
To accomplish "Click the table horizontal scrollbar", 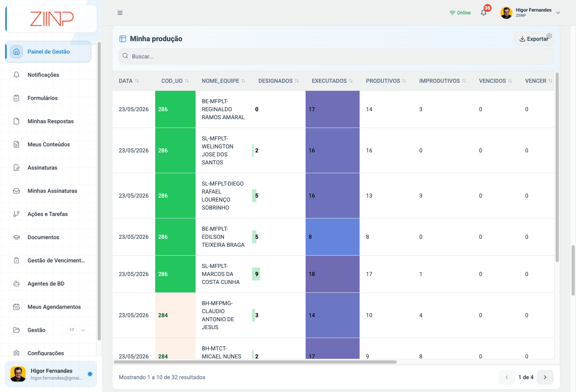I will pos(255,362).
